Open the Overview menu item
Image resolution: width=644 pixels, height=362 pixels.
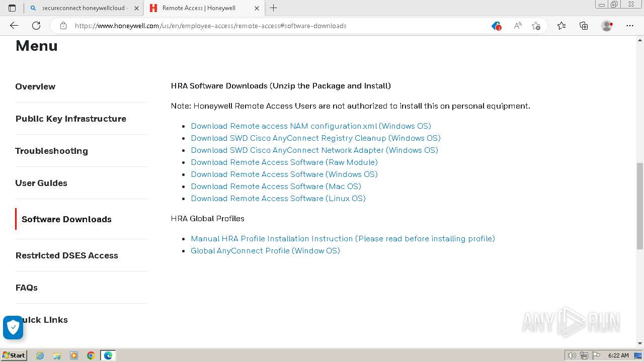[x=35, y=86]
